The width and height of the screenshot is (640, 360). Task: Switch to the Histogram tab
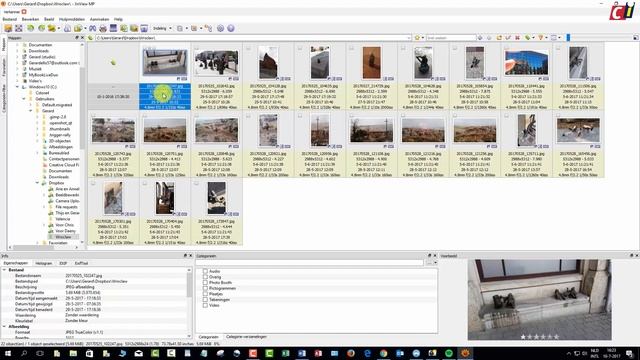(x=44, y=263)
